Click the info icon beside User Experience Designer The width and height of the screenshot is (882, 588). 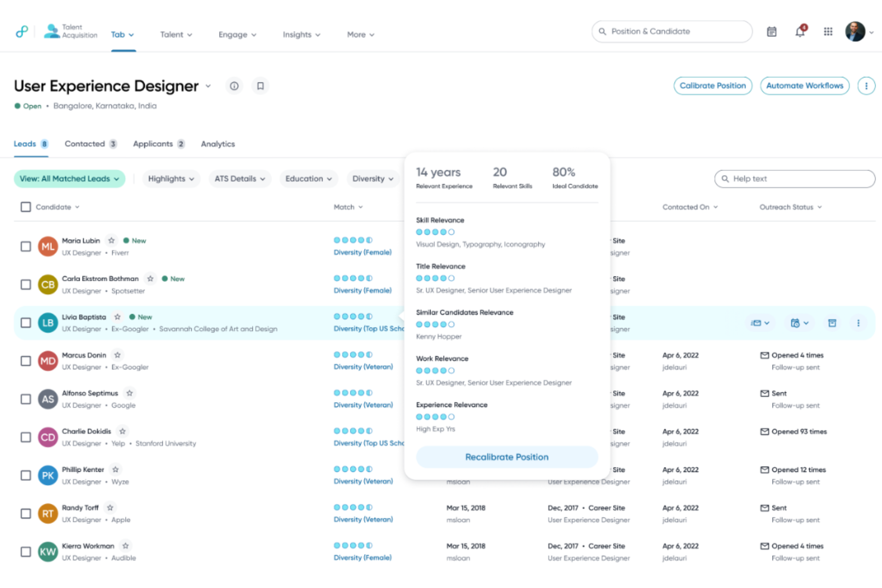tap(234, 85)
